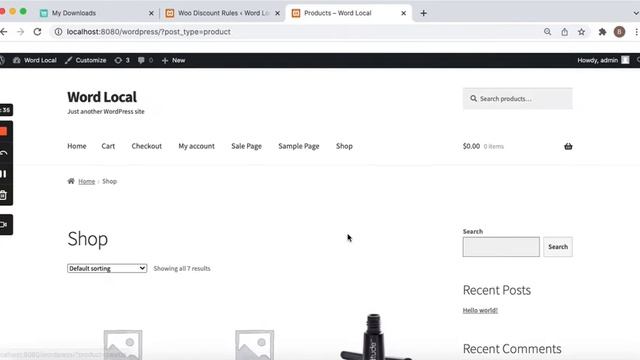Open the My account page

196,146
